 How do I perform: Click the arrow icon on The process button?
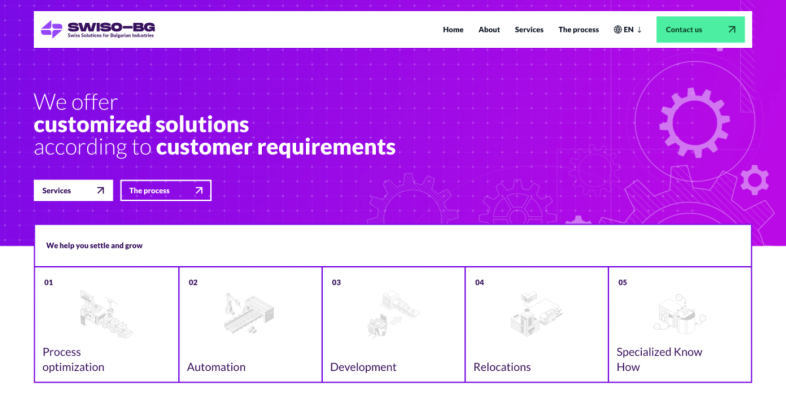[x=199, y=190]
